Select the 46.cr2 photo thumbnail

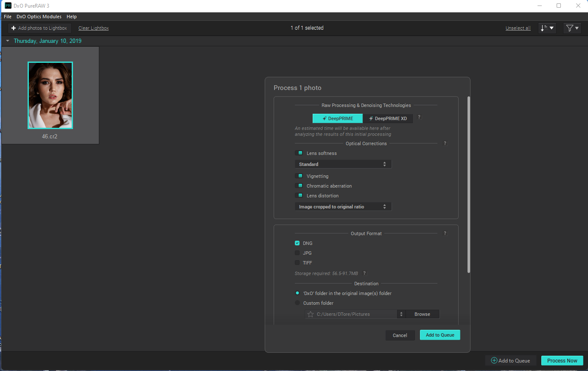coord(50,95)
